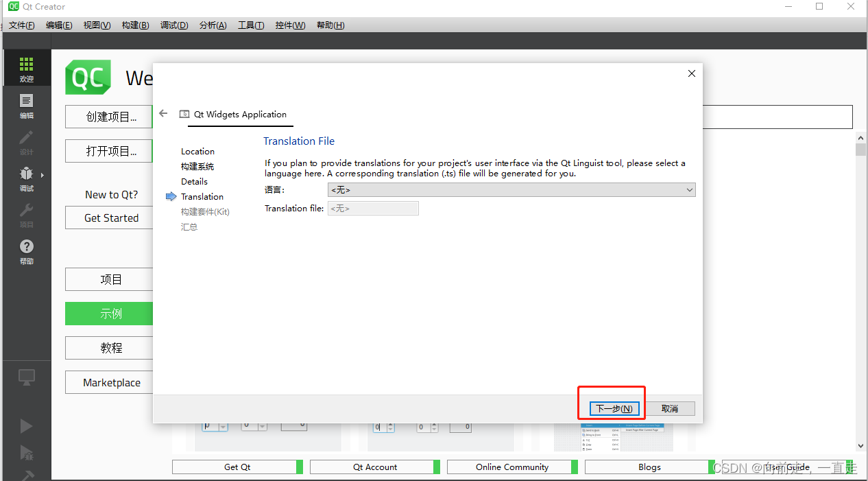Image resolution: width=868 pixels, height=481 pixels.
Task: Click the Start Debugging run icon
Action: (x=26, y=451)
